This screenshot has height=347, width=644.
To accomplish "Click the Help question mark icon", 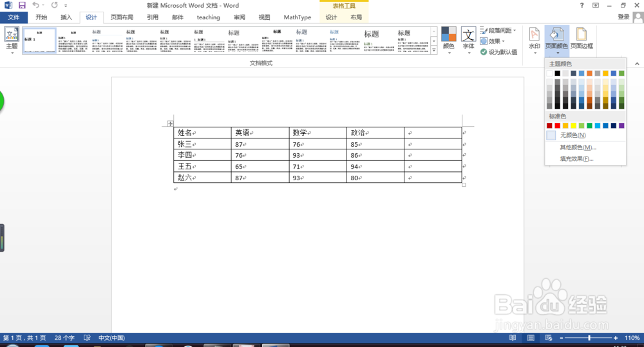I will 582,5.
